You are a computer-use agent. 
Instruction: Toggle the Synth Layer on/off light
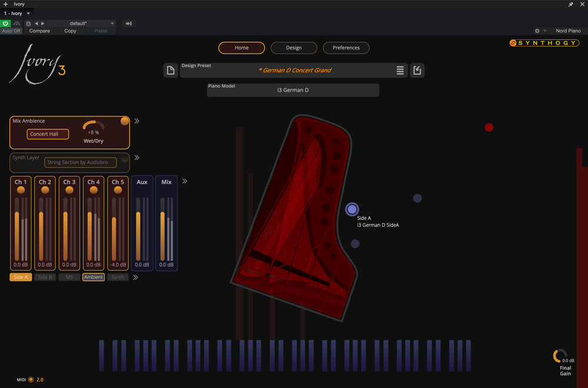125,158
